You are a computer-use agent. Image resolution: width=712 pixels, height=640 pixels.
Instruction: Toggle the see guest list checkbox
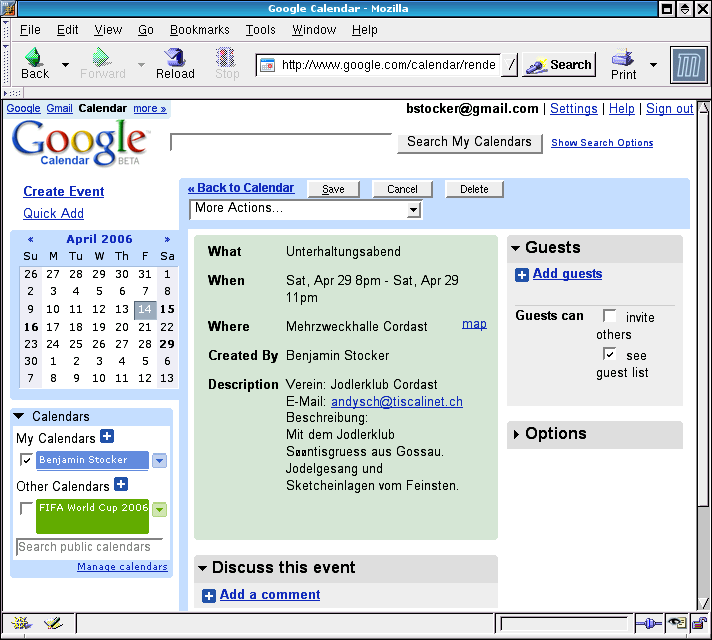(609, 354)
